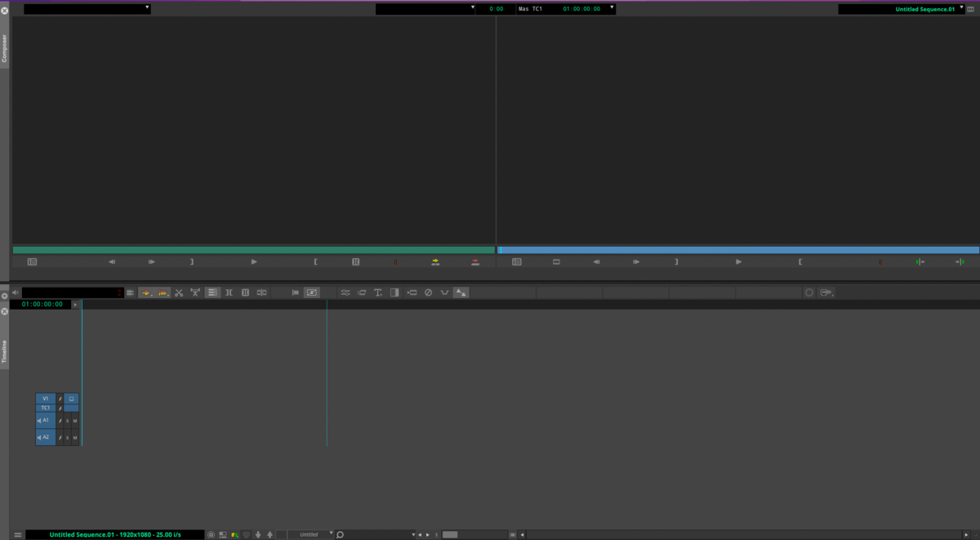Select the TC1 timecode track
The width and height of the screenshot is (980, 540).
click(46, 408)
